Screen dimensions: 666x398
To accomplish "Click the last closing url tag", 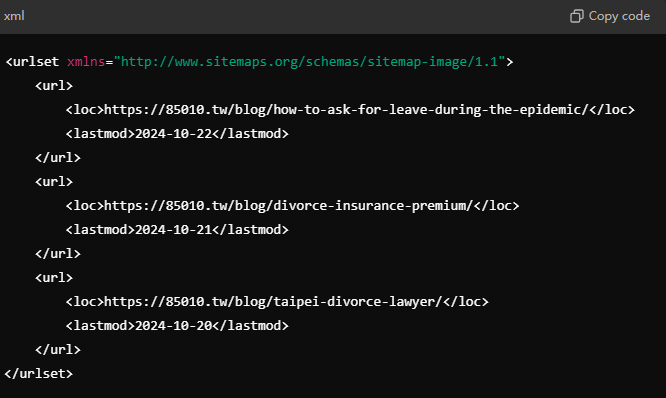I will click(58, 350).
